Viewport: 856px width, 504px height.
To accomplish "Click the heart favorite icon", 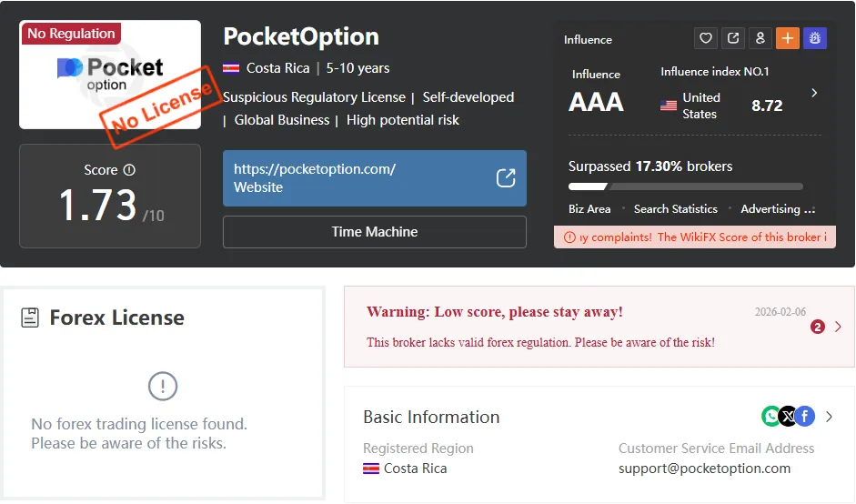I will coord(706,38).
